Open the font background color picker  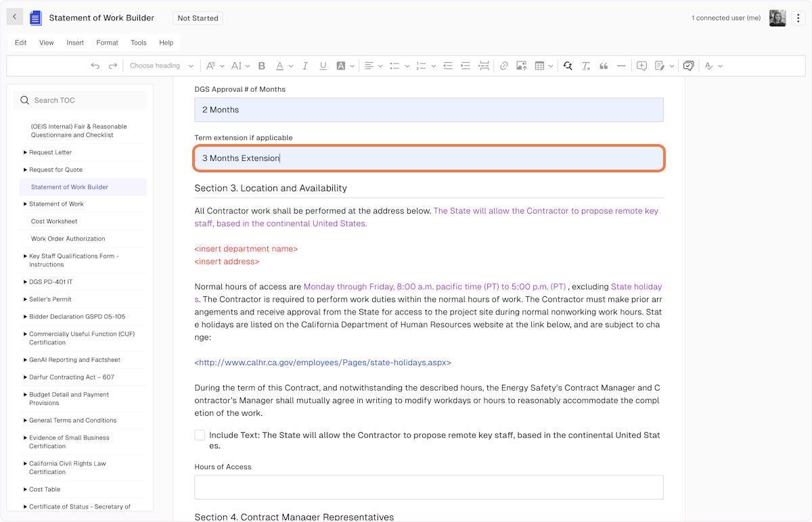point(346,66)
